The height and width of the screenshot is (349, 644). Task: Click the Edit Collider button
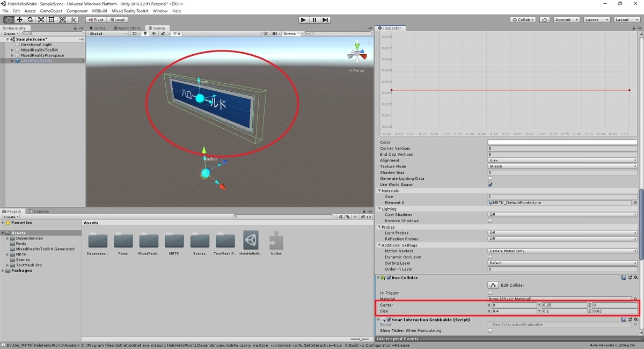[493, 285]
